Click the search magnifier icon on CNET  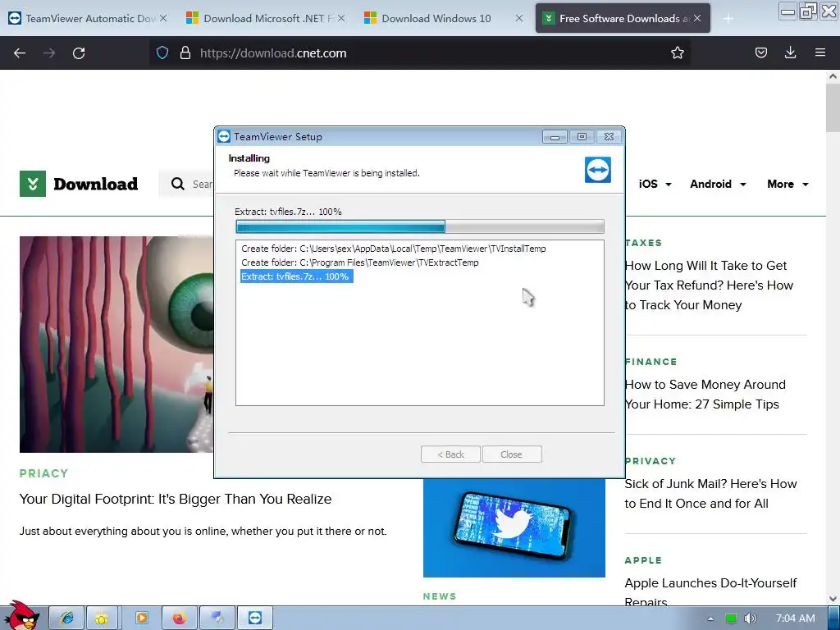178,184
